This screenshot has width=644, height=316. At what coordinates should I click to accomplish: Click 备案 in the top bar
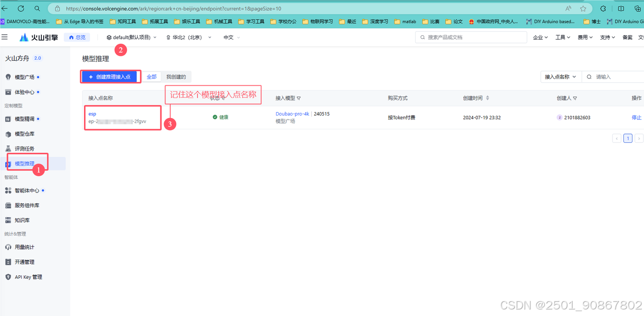point(627,37)
